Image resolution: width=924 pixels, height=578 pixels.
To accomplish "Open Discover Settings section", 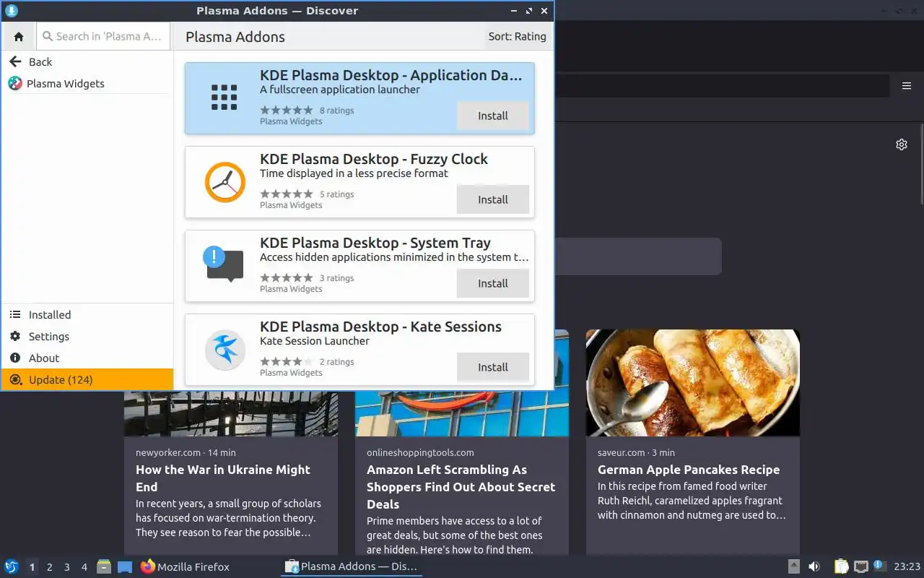I will click(87, 336).
